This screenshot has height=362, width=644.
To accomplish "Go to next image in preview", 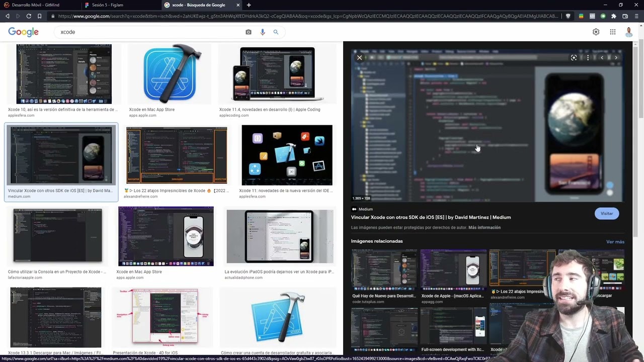I will click(x=616, y=58).
